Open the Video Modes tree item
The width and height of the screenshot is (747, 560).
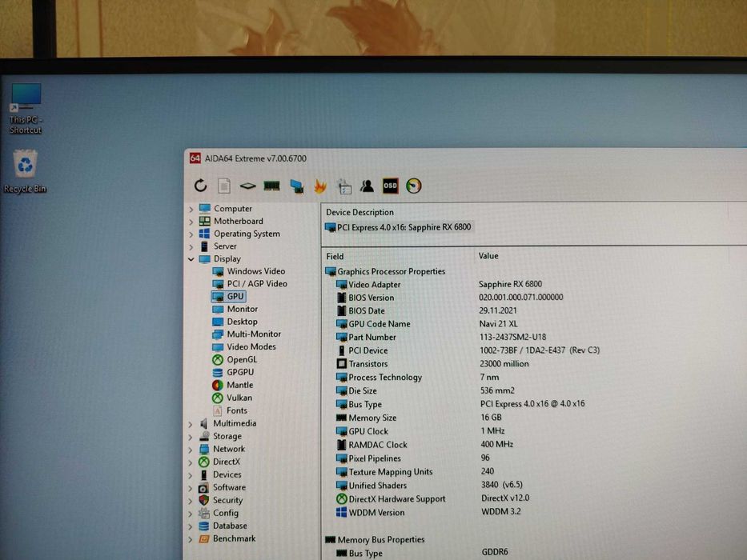(244, 346)
